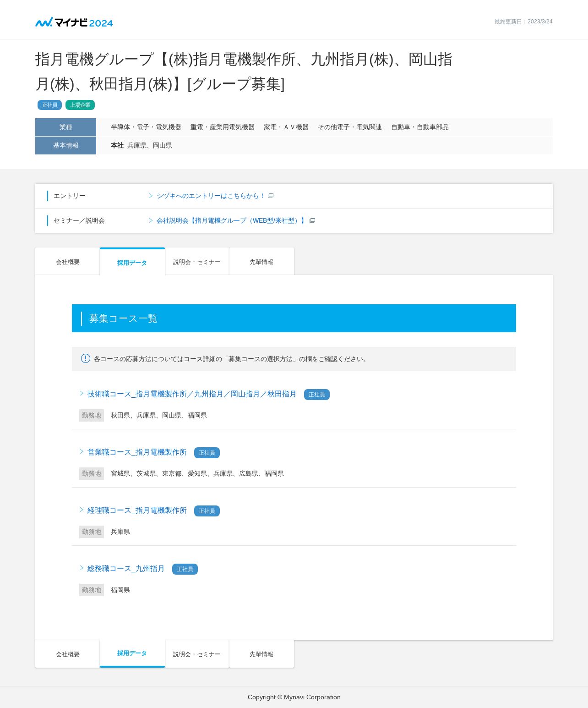Viewport: 588px width, 708px height.
Task: Click chevron before 総務職コース link
Action: click(x=82, y=568)
